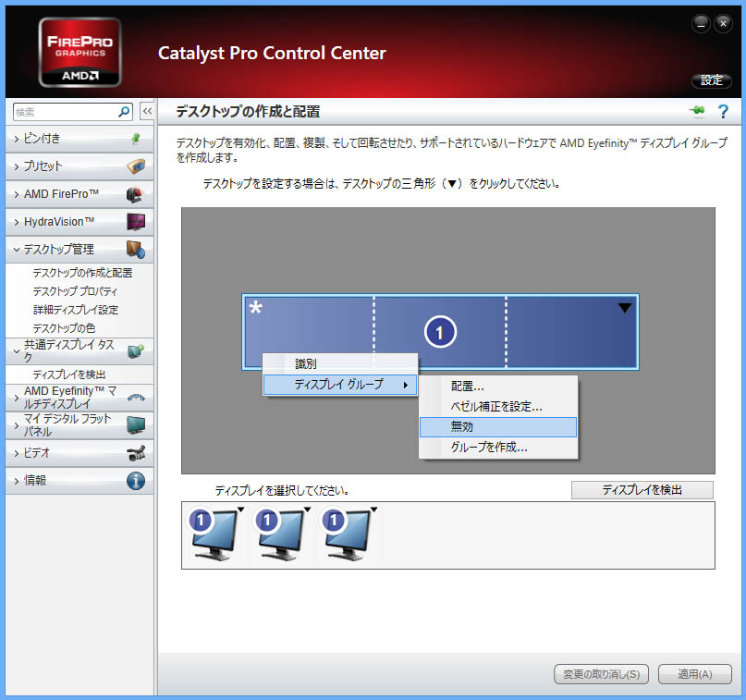Open dropdown arrow of second display thumbnail
The image size is (746, 700).
308,510
